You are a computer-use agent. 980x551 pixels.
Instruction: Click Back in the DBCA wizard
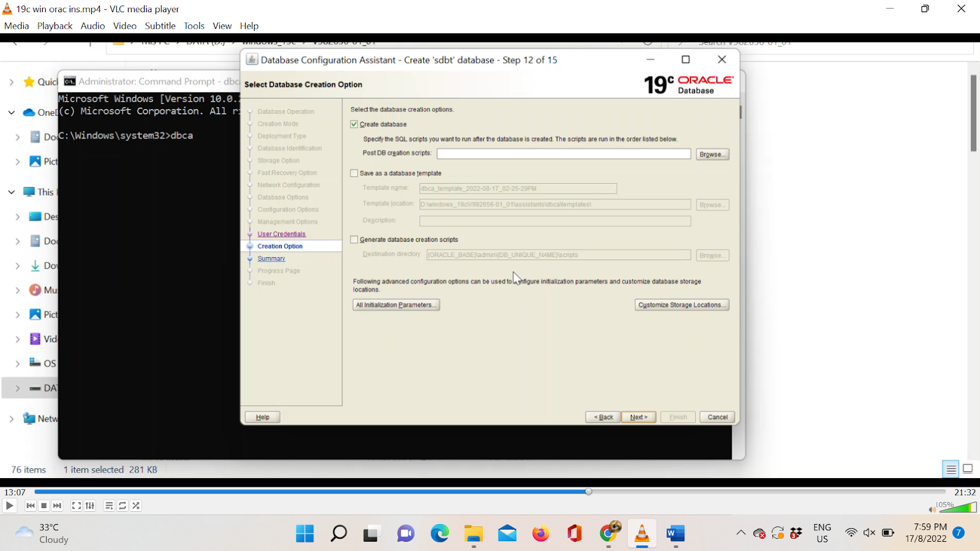tap(603, 417)
